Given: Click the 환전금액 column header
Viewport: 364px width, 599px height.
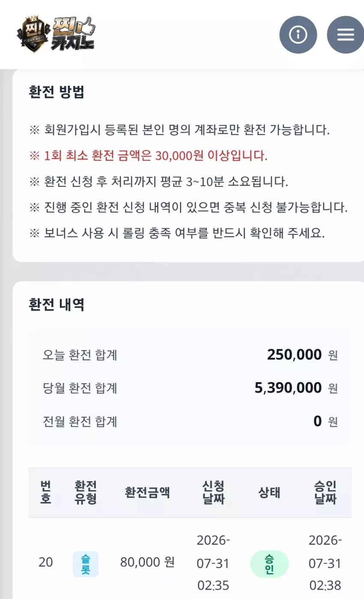Looking at the screenshot, I should 147,492.
